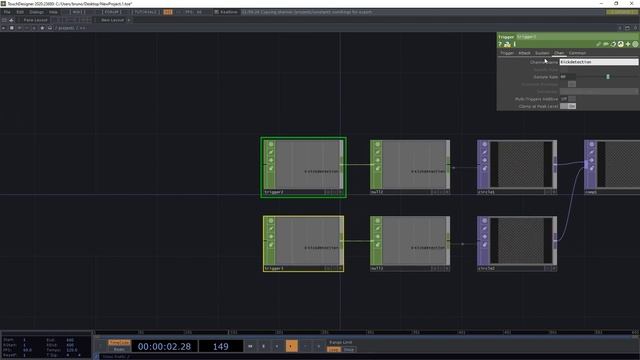Toggle the Realtime checkbox
The image size is (640, 360).
(216, 12)
